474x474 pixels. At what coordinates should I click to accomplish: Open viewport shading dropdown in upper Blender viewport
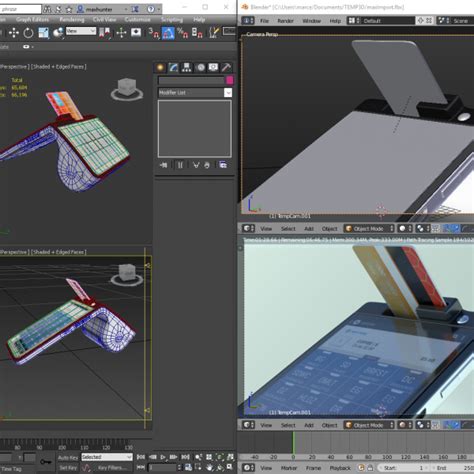click(405, 229)
